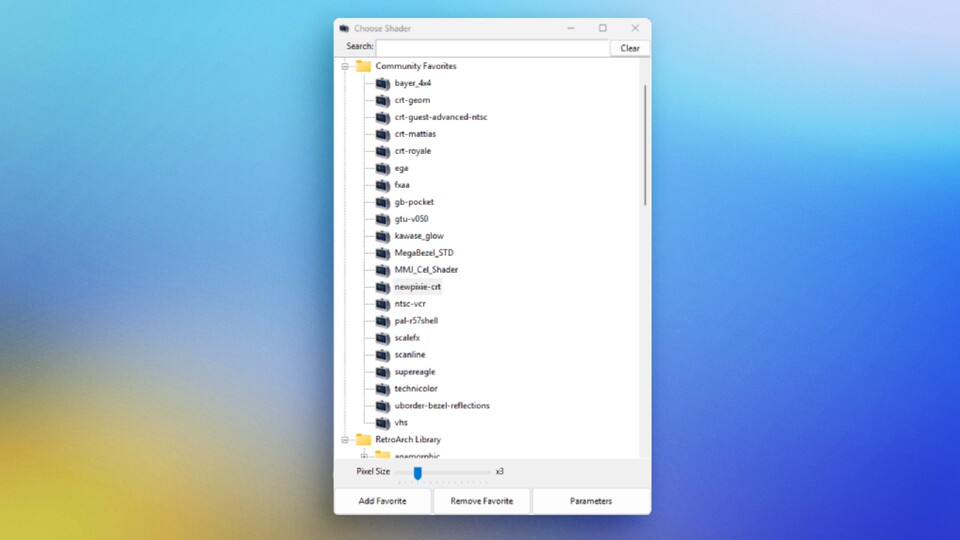
Task: Click the bayer_4x4 shader icon
Action: pos(383,83)
